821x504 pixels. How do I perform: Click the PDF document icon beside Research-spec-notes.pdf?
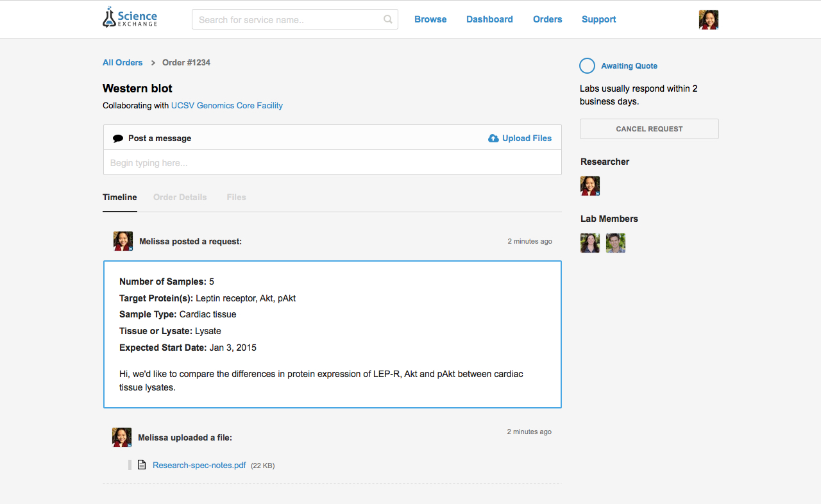142,464
